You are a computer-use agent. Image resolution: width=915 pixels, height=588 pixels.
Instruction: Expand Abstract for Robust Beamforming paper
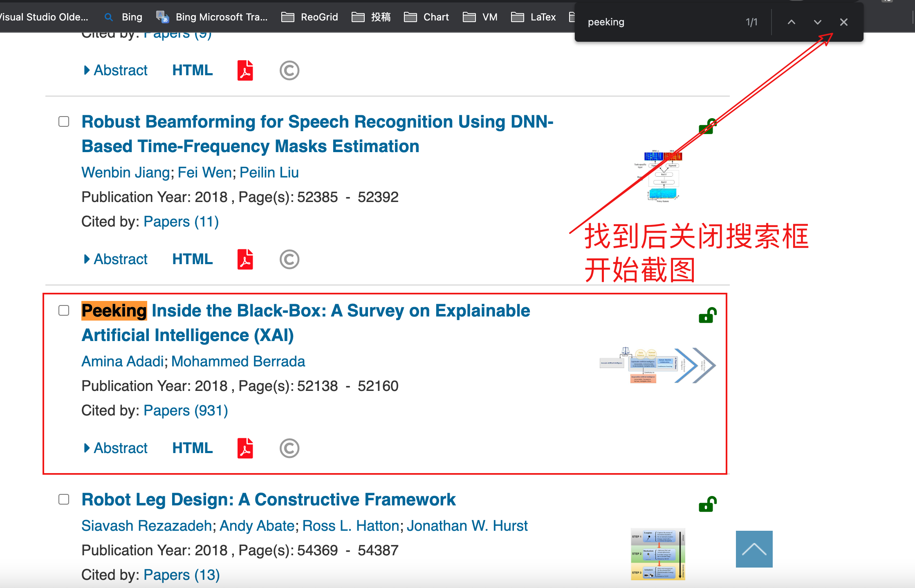point(115,259)
